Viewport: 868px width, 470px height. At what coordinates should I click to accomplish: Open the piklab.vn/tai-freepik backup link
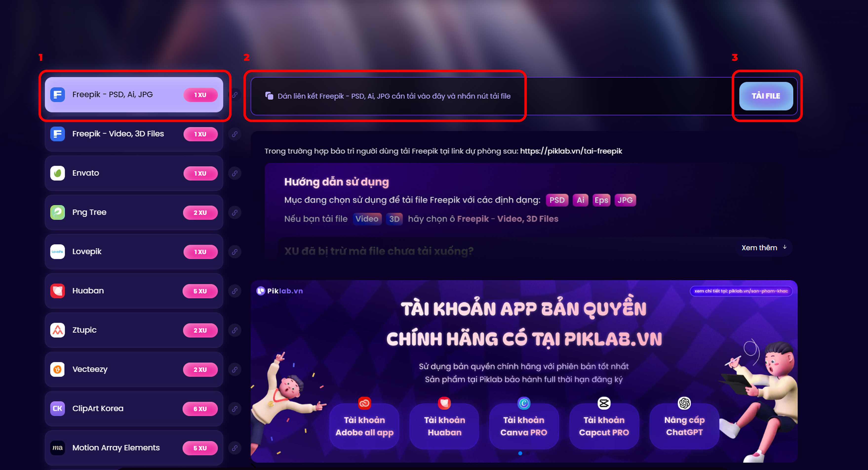(571, 151)
